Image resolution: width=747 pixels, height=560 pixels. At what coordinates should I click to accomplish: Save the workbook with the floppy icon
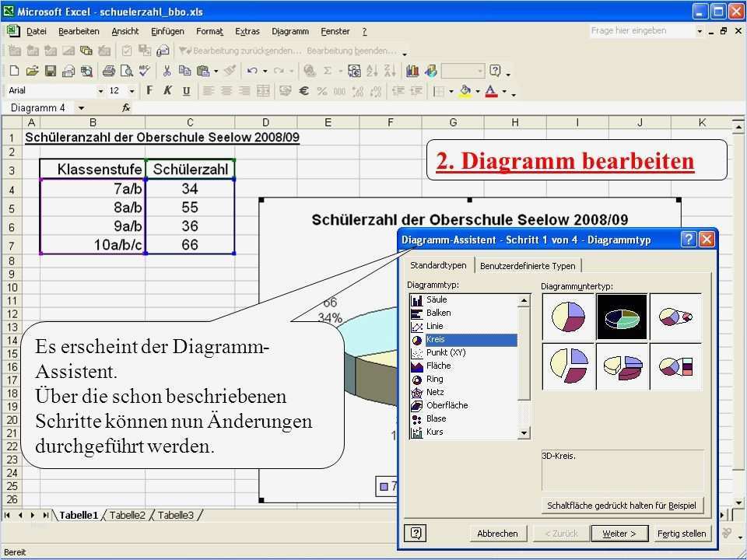50,71
